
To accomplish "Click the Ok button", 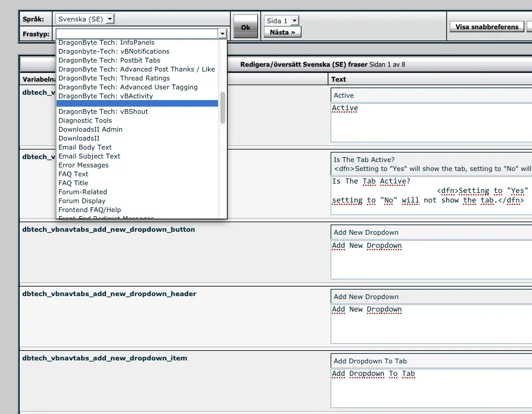I will point(245,27).
